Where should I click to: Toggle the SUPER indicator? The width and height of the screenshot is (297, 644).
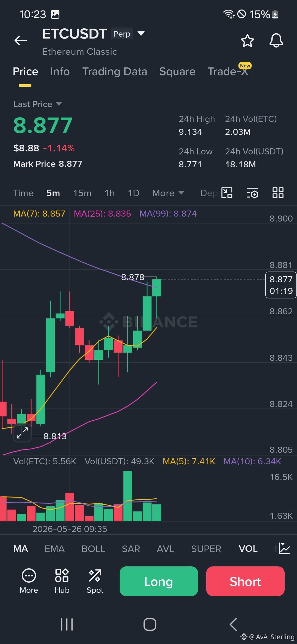point(206,549)
